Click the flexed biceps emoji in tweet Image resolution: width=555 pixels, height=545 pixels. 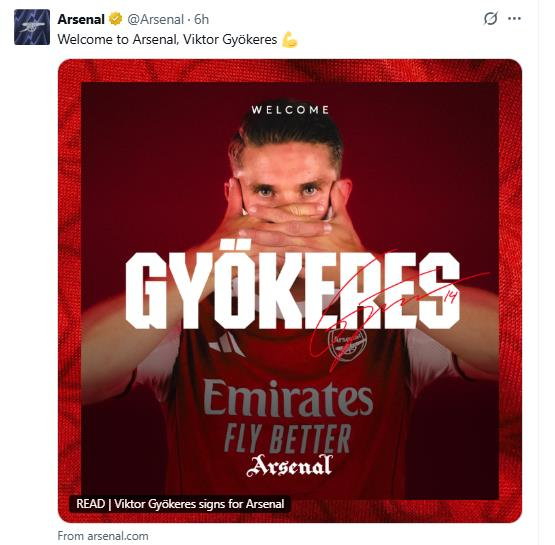(x=290, y=40)
